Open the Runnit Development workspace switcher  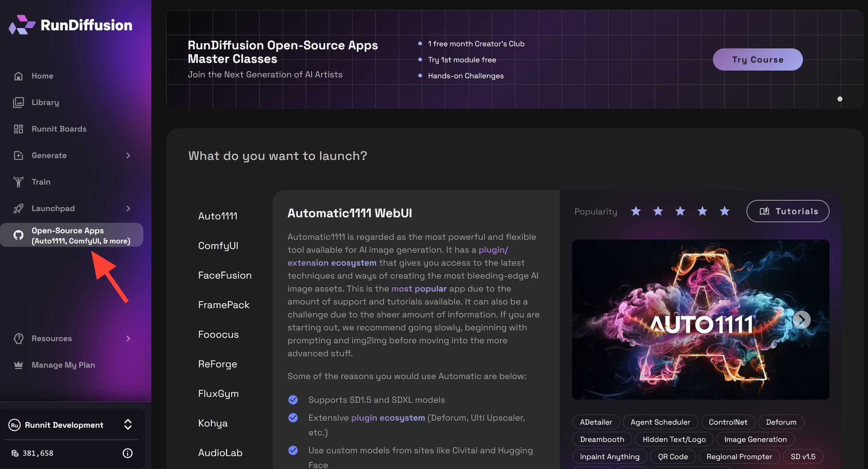click(x=128, y=424)
